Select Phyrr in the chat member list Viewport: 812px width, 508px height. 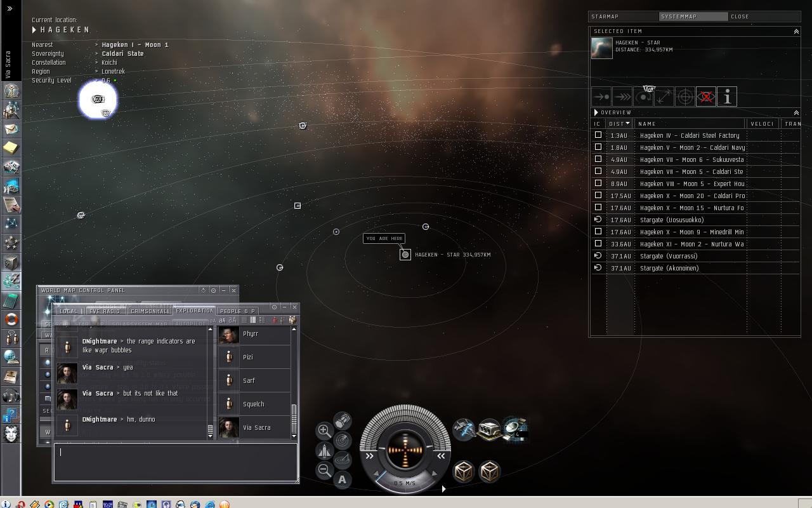coord(254,333)
